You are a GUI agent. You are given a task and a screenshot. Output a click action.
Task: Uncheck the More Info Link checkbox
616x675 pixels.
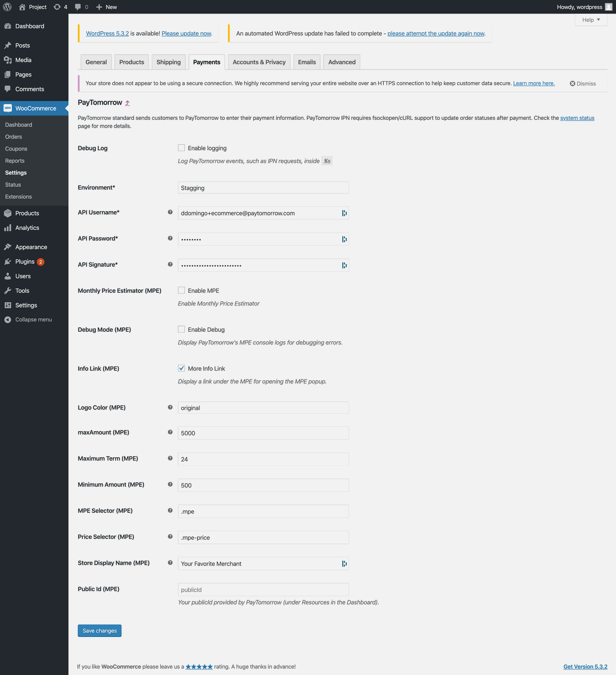181,368
